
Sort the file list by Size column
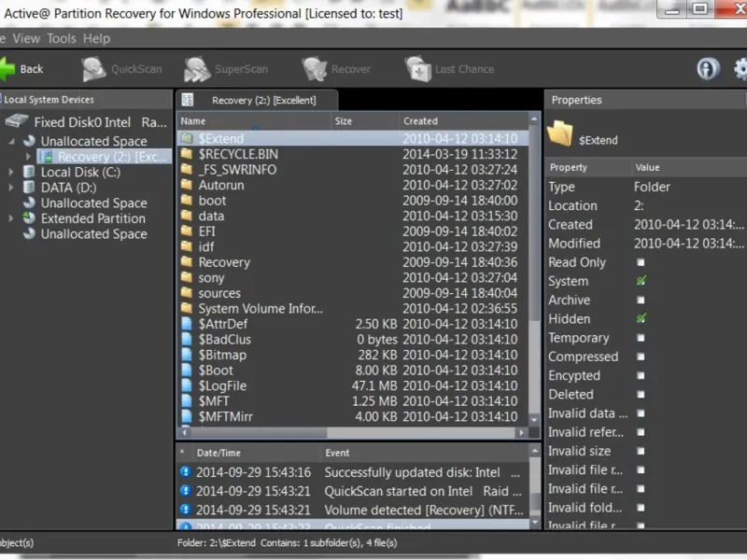click(365, 121)
